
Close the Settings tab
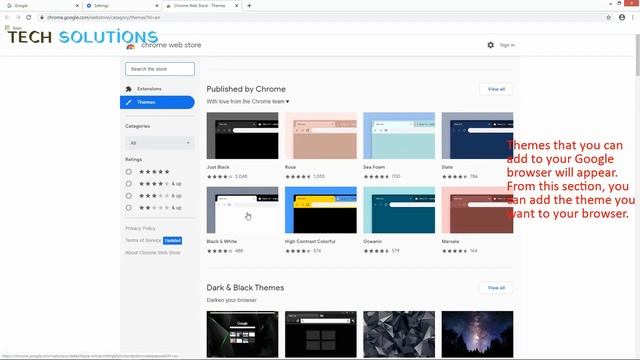coord(157,6)
